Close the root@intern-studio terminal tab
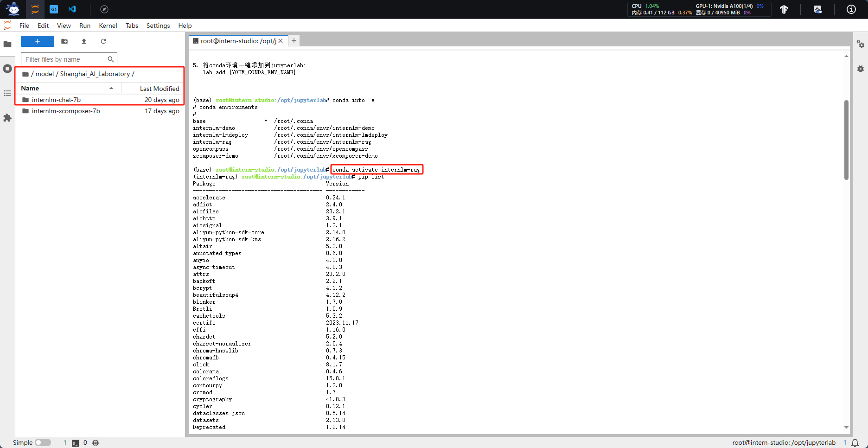The image size is (868, 448). point(281,41)
